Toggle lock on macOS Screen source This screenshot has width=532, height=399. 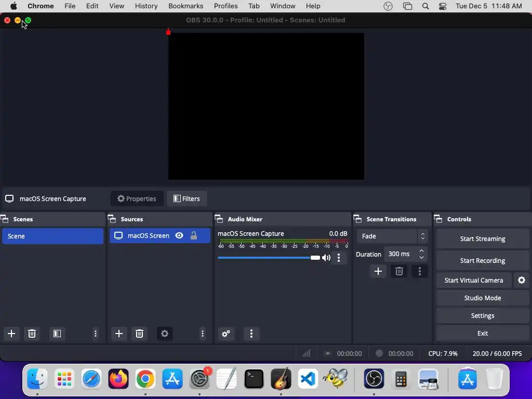194,235
